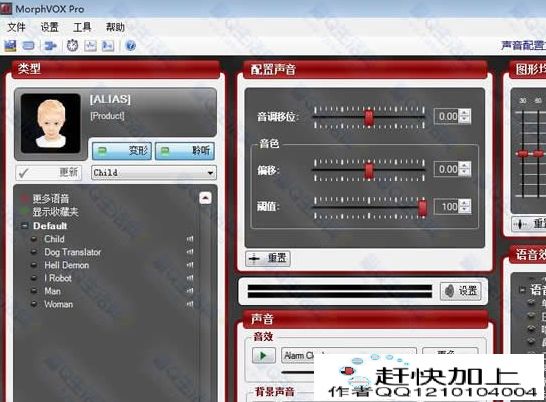Select the Hell Demon voice
Viewport: 546px width, 402px height.
click(x=67, y=265)
